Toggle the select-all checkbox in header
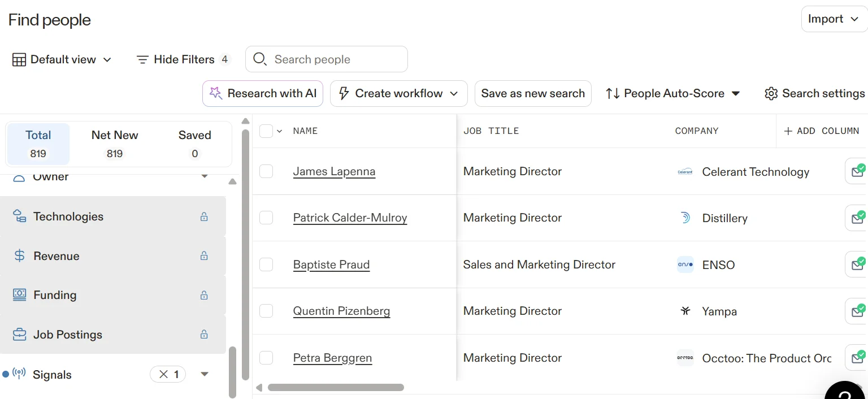Viewport: 868px width, 399px height. coord(266,131)
